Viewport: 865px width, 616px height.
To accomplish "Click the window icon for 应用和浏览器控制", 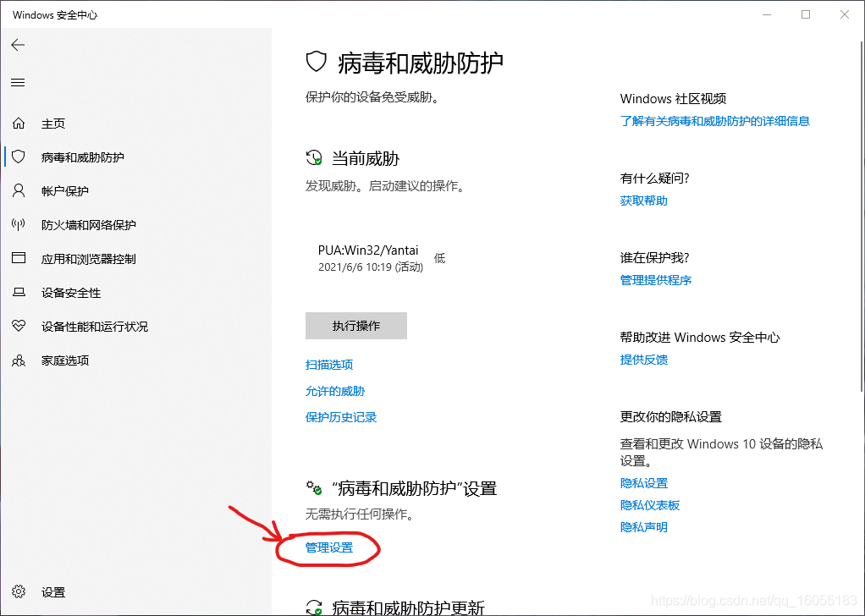I will (x=19, y=258).
